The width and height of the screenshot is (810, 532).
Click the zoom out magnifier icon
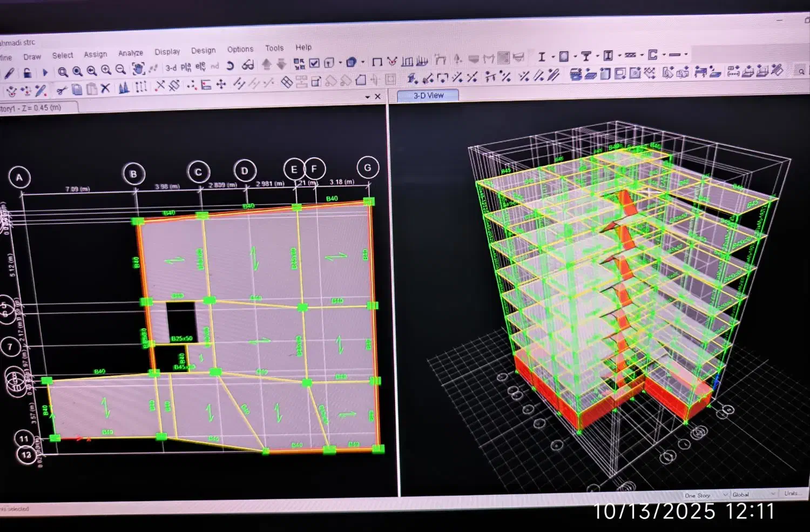[x=120, y=70]
